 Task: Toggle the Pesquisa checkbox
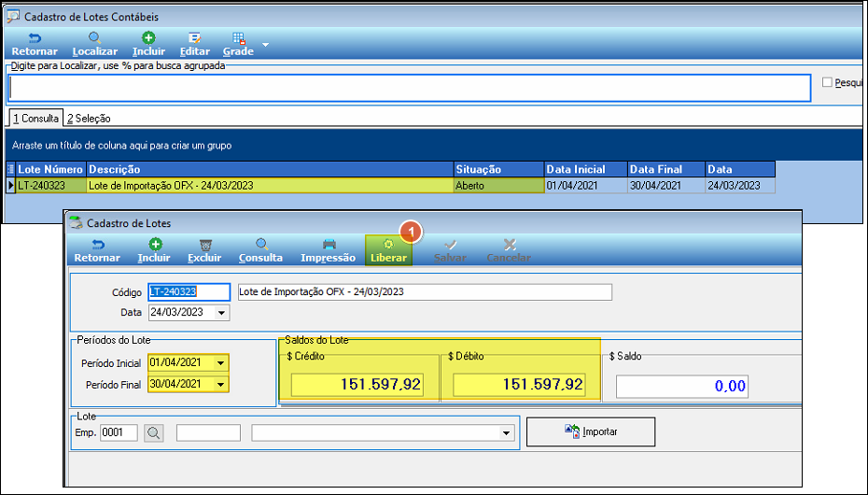tap(827, 82)
